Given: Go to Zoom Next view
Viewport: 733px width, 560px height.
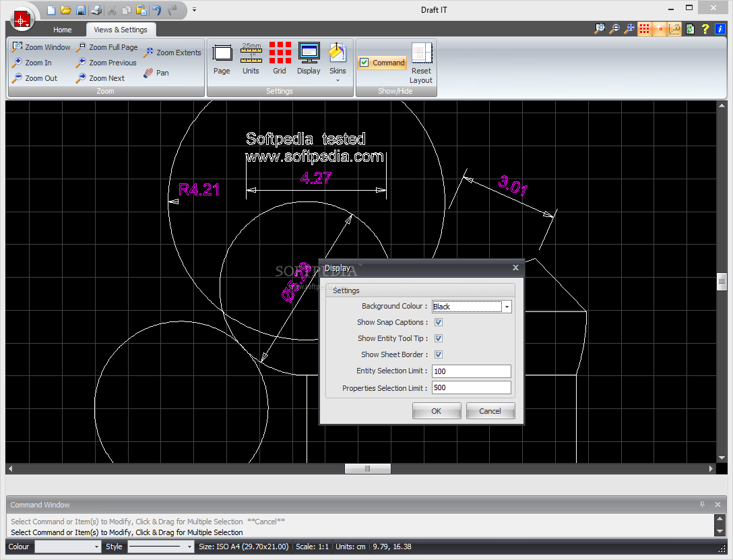Looking at the screenshot, I should (x=100, y=78).
